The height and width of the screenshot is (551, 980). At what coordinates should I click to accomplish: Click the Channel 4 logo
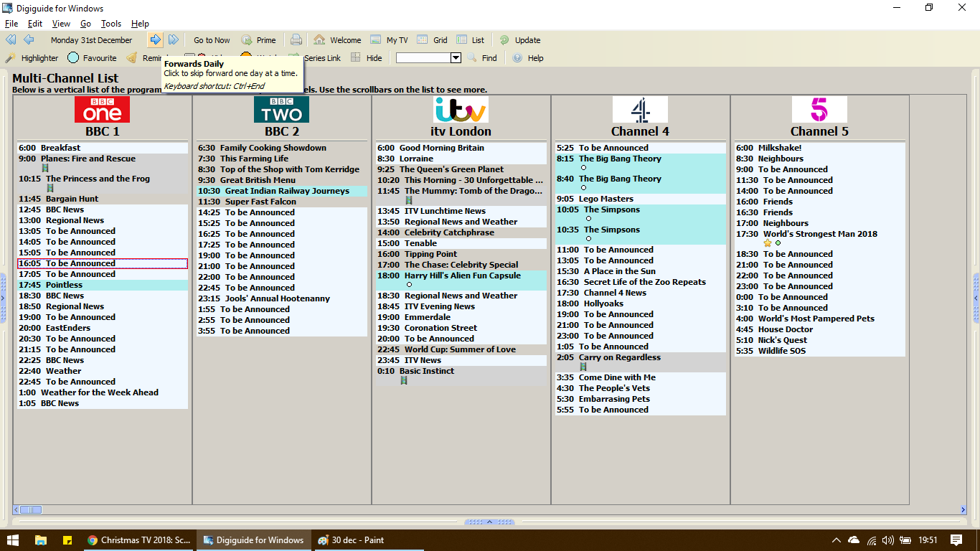[x=640, y=110]
